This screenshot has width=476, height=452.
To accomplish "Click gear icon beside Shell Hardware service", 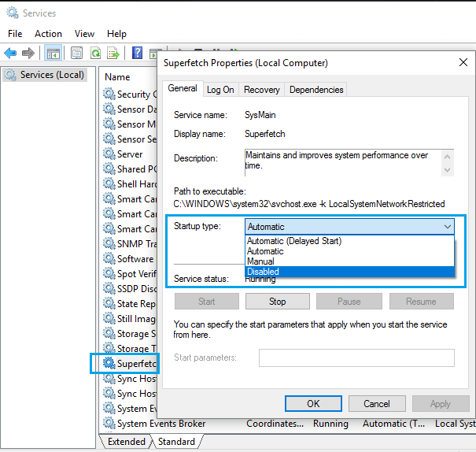I will point(109,183).
